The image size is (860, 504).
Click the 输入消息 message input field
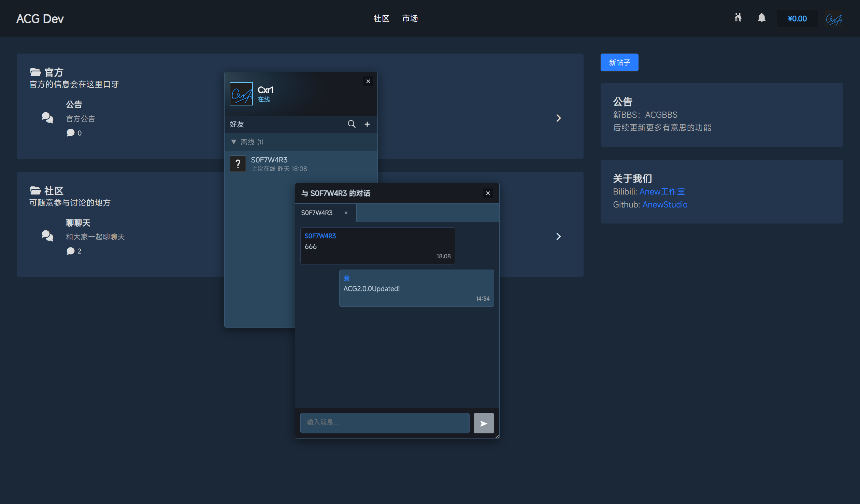(x=385, y=423)
